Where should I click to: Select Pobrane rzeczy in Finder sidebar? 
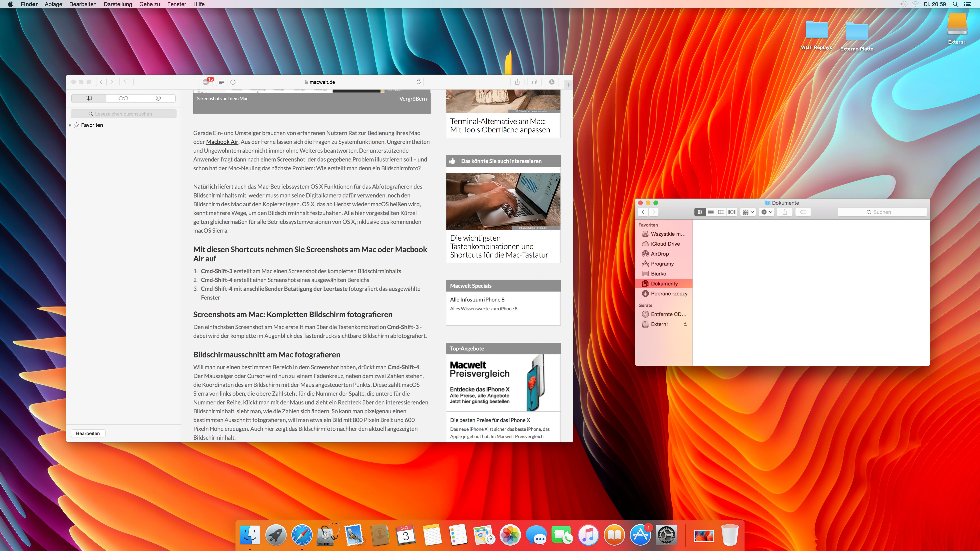[664, 294]
